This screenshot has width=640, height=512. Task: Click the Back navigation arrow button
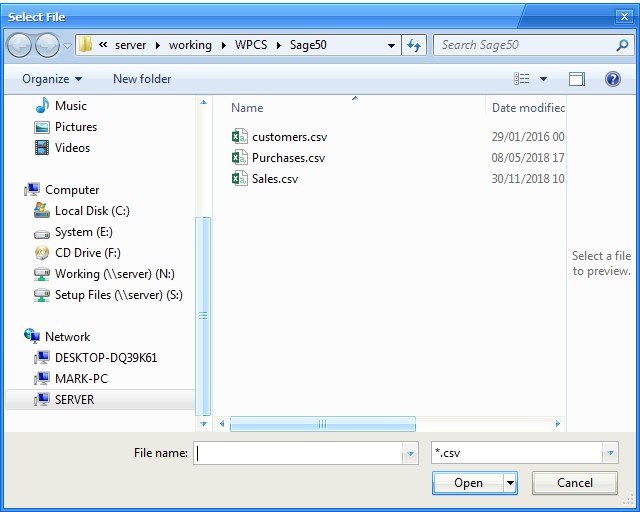tap(20, 45)
